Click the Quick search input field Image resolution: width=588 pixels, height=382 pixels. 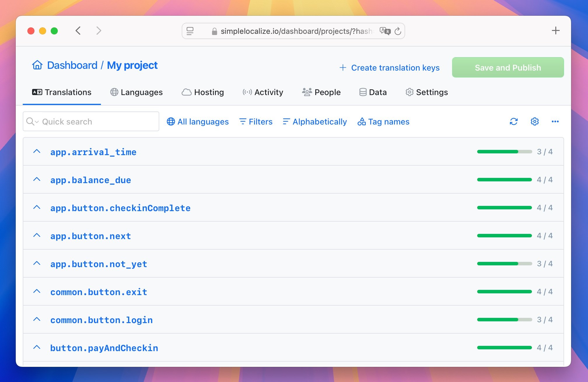click(91, 122)
